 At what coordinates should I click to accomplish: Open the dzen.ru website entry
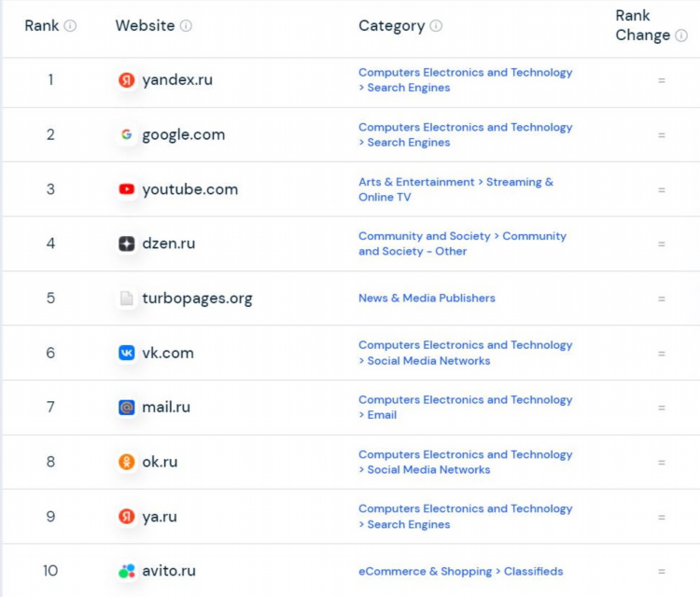tap(169, 243)
